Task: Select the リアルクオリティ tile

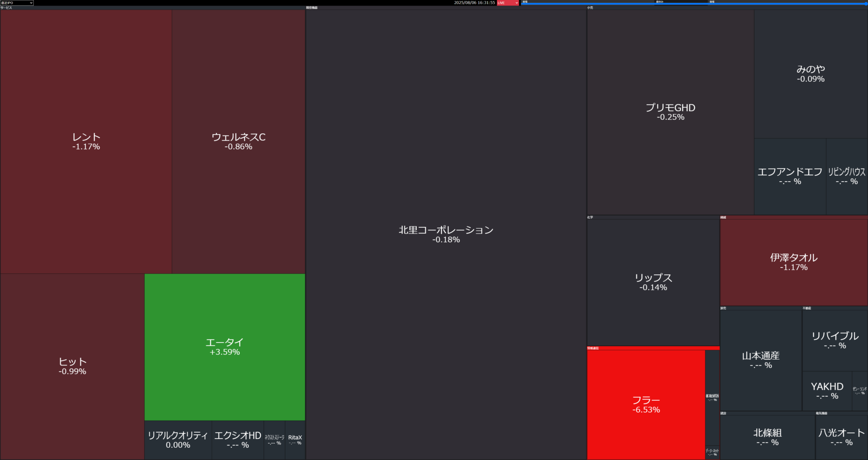Action: click(x=178, y=440)
